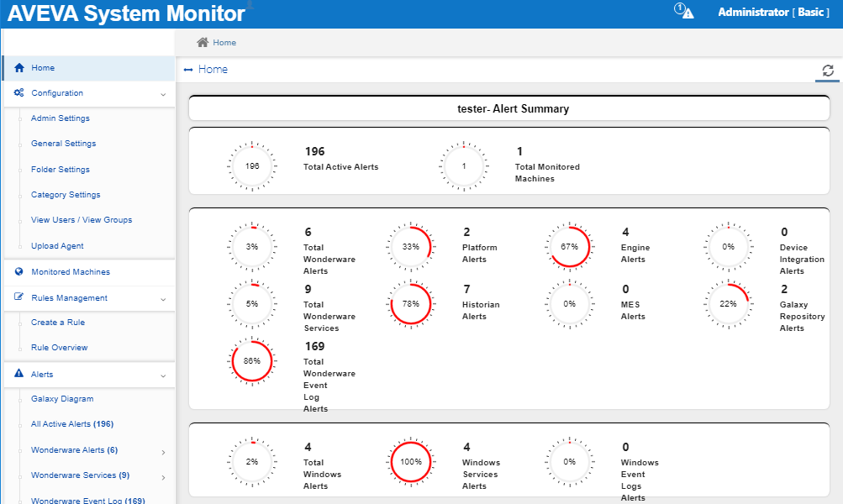Screen dimensions: 843x504
Task: Click the 86% Wonderware Event Log gauge
Action: coord(252,361)
